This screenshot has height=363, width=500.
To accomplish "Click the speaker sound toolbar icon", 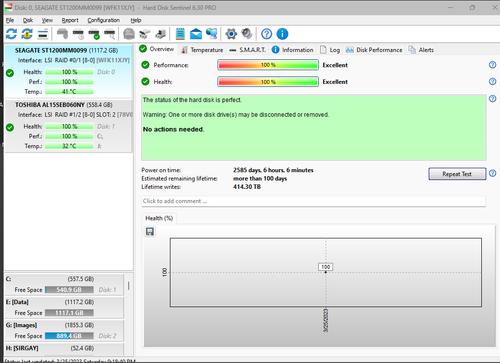I will (x=247, y=33).
